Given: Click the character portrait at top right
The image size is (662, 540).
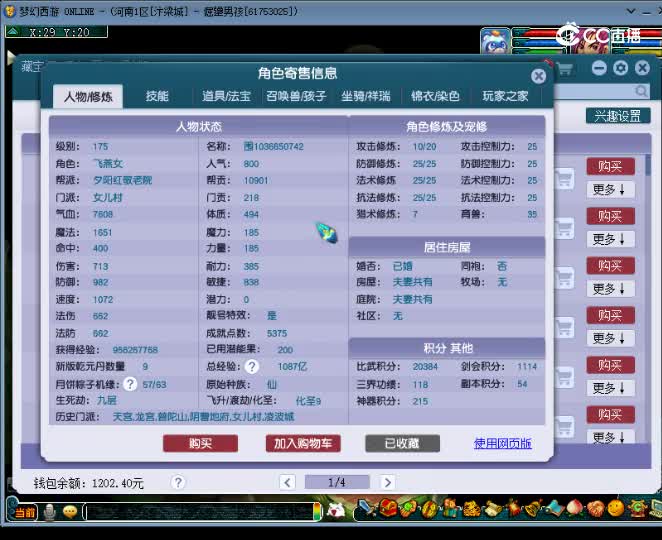Looking at the screenshot, I should 591,41.
